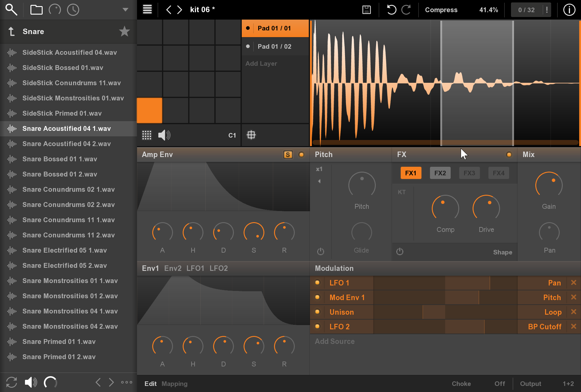Favorite the Snare folder with star
Screen dimensions: 581x392
pyautogui.click(x=124, y=31)
